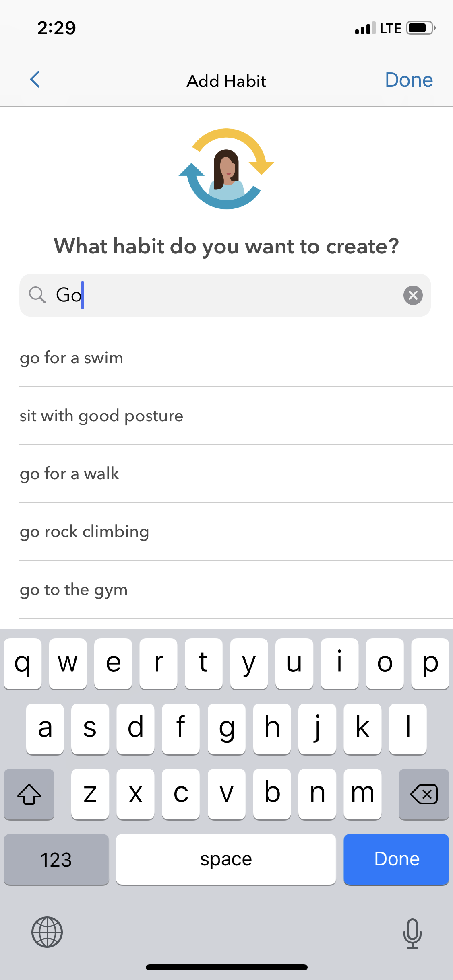Focus the habit search input field

225,295
